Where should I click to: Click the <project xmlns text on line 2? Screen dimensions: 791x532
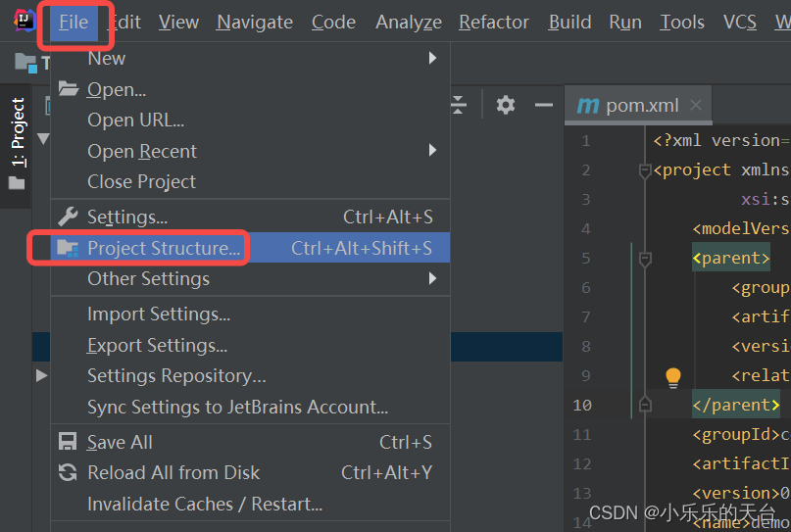point(721,169)
